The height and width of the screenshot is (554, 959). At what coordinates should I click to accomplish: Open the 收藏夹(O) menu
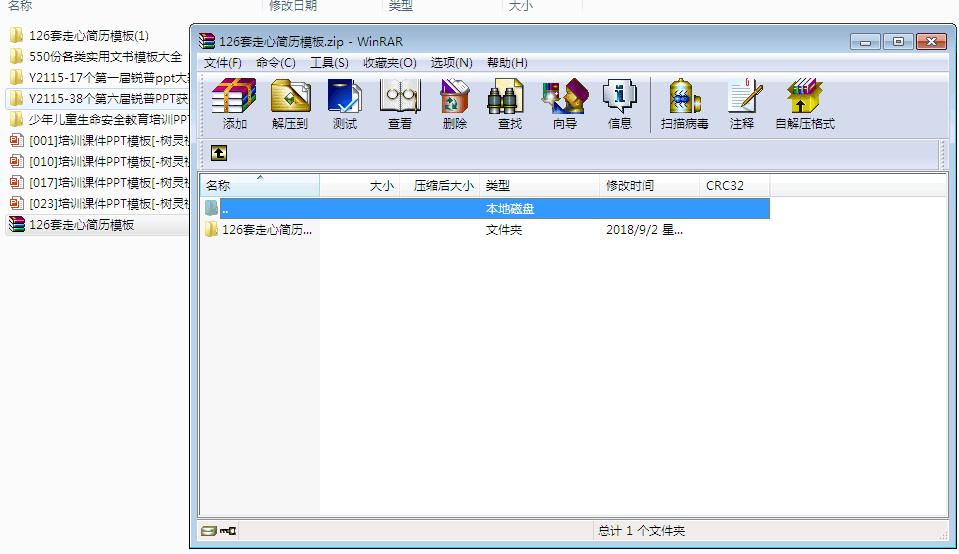tap(390, 63)
